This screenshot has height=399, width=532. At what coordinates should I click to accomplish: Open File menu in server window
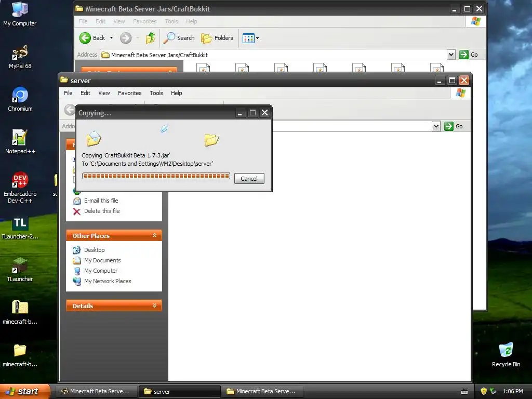coord(68,93)
